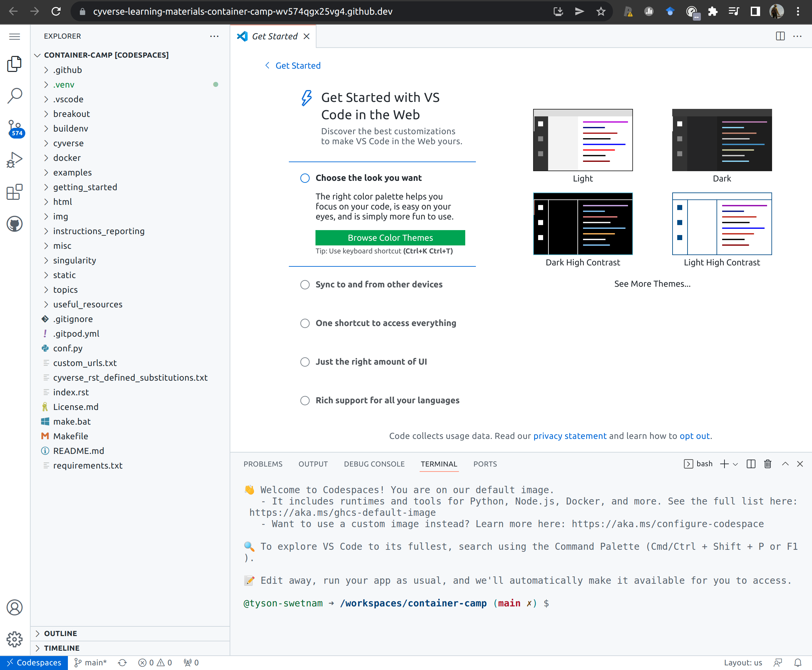Viewport: 812px width, 670px height.
Task: Open the opt out link
Action: pyautogui.click(x=694, y=436)
